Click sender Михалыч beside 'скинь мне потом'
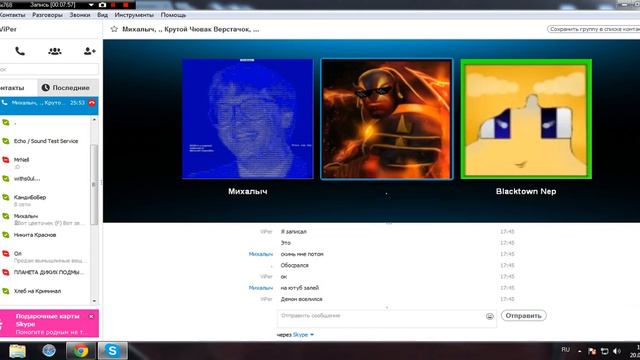This screenshot has height=360, width=640. (260, 254)
